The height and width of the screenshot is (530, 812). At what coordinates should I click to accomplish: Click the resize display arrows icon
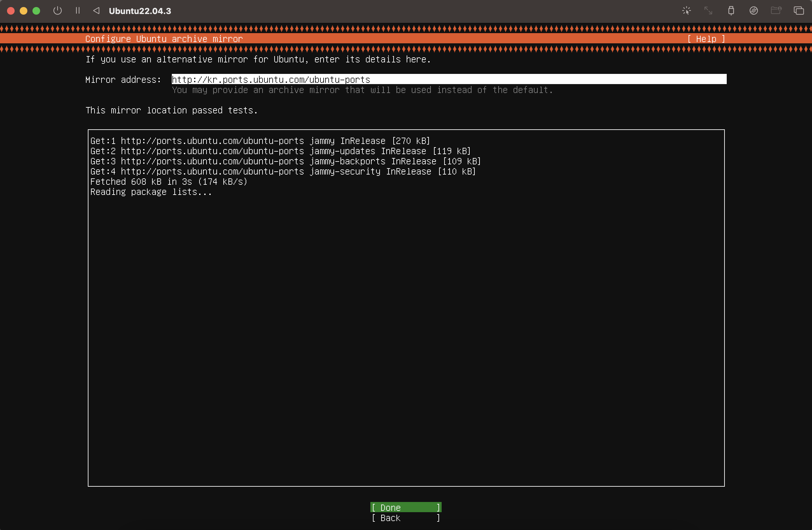pos(708,11)
